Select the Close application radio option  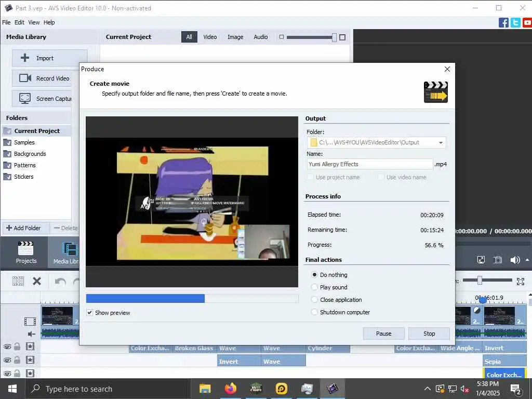(314, 300)
